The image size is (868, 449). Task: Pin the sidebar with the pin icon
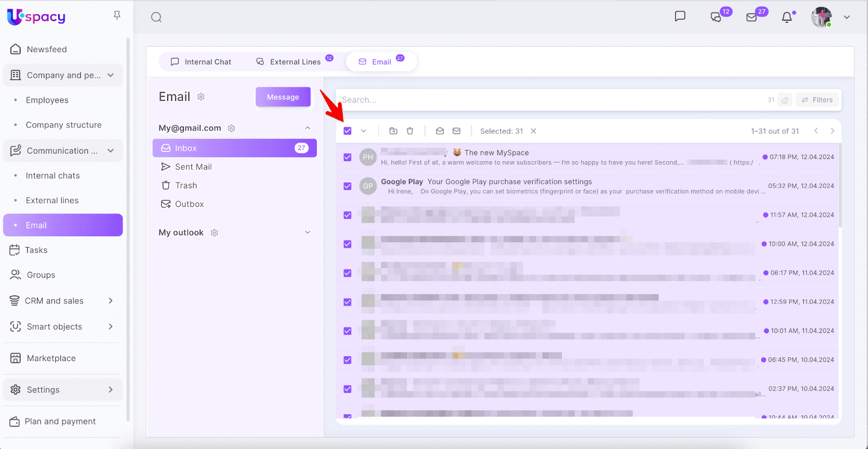[117, 16]
